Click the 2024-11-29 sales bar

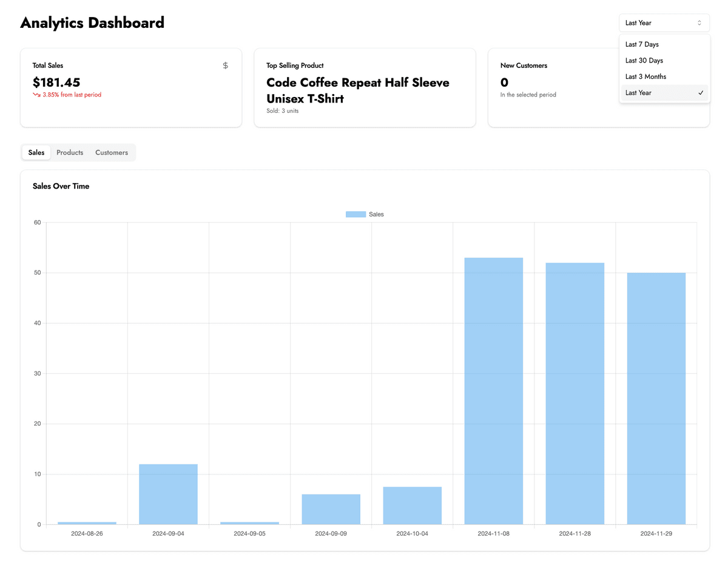pos(656,399)
